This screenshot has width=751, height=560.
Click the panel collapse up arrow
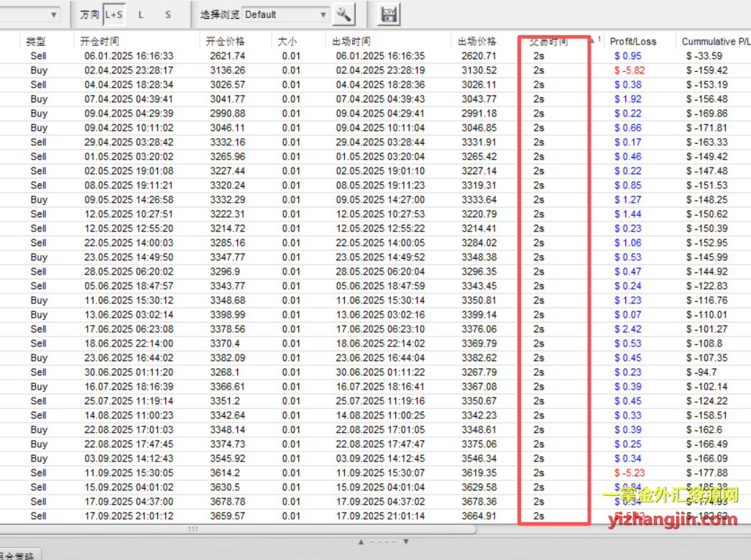(361, 542)
